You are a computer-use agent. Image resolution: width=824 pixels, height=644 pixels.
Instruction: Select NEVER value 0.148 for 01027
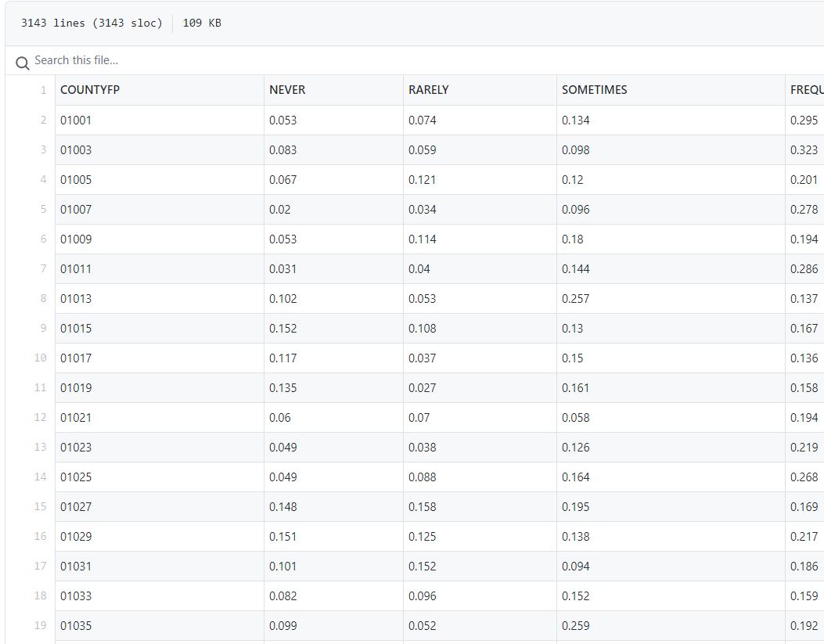pyautogui.click(x=333, y=507)
